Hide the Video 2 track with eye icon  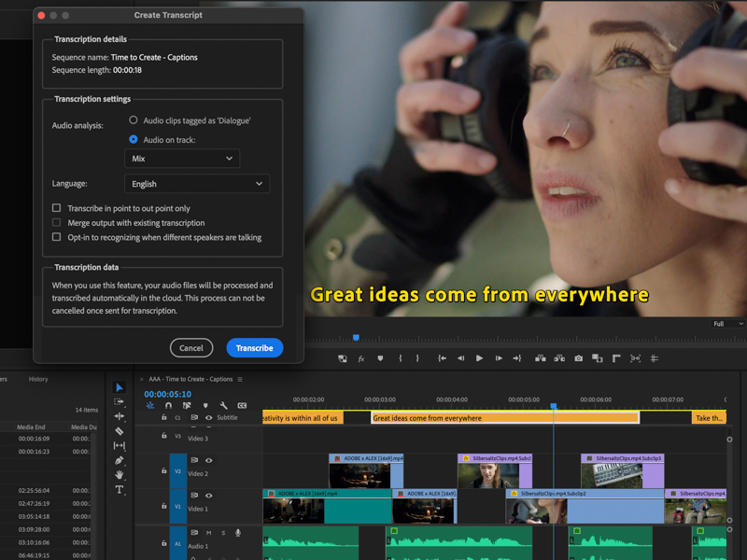[208, 460]
